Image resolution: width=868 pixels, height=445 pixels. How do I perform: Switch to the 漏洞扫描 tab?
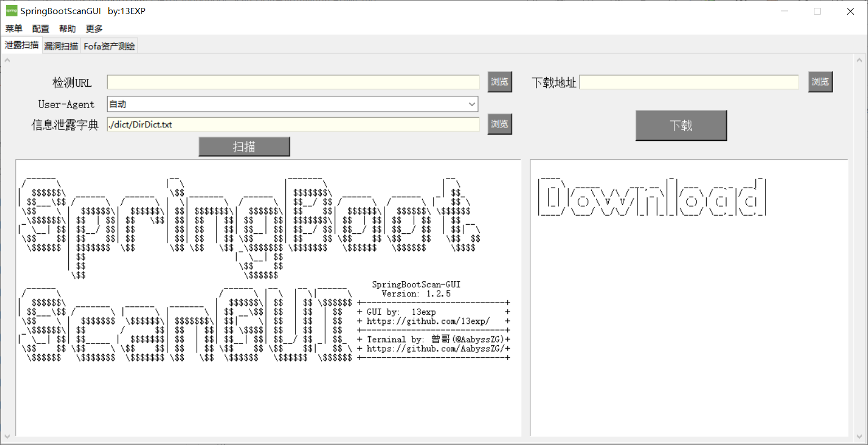pyautogui.click(x=61, y=46)
